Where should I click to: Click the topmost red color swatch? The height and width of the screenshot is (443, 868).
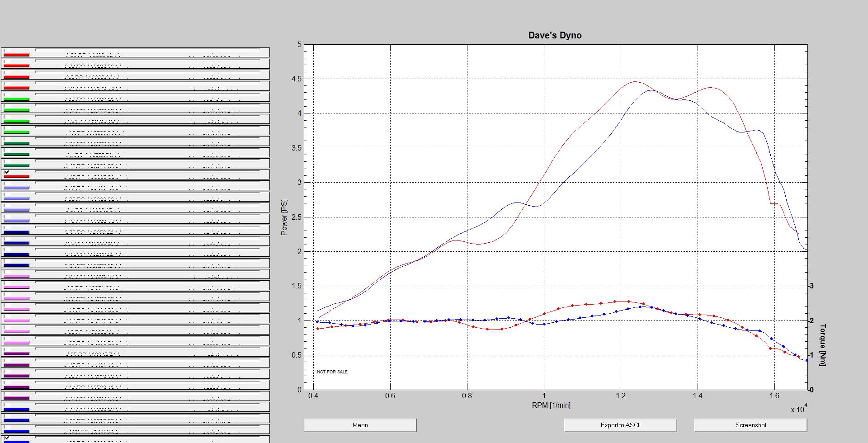tap(16, 55)
